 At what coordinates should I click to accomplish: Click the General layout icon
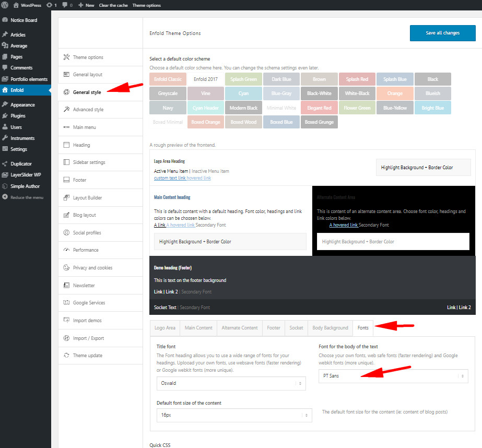pyautogui.click(x=66, y=74)
